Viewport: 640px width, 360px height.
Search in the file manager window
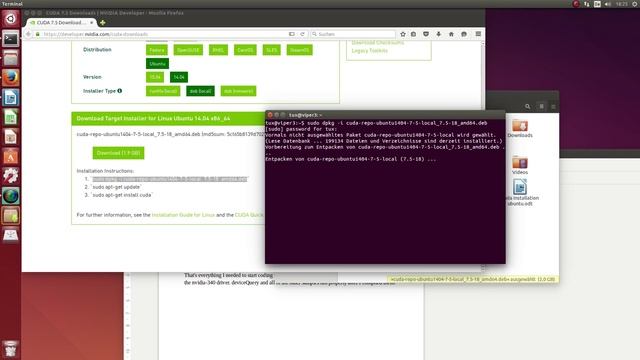pos(527,107)
